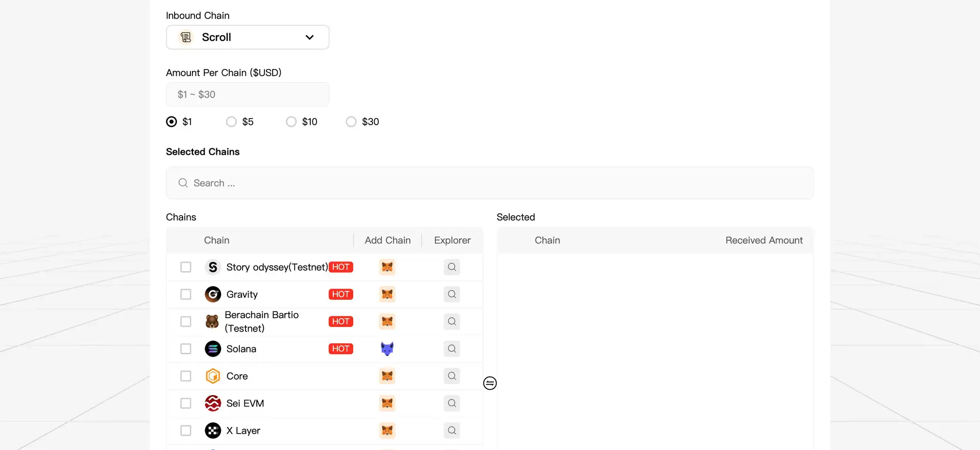
Task: Check the Story odyssey(Testnet) checkbox
Action: (186, 267)
